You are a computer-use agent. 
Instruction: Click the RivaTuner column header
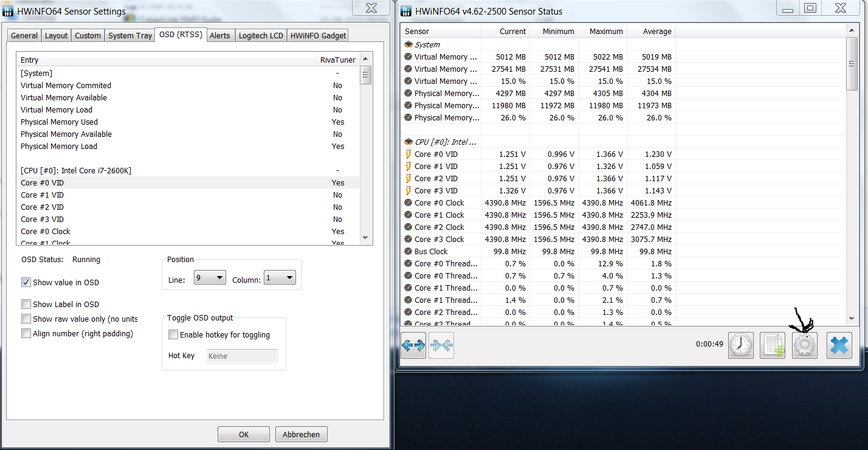point(338,60)
